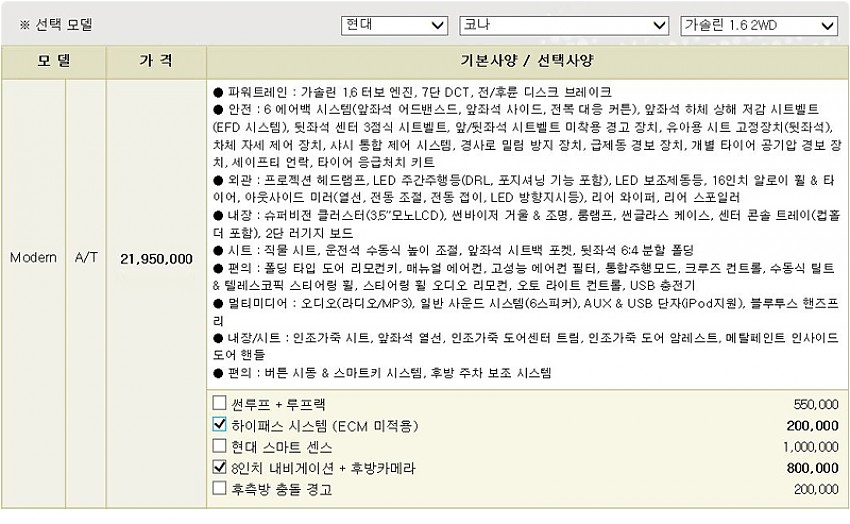Image resolution: width=850 pixels, height=524 pixels.
Task: Click the 파워트레인 specification line
Action: coord(412,92)
